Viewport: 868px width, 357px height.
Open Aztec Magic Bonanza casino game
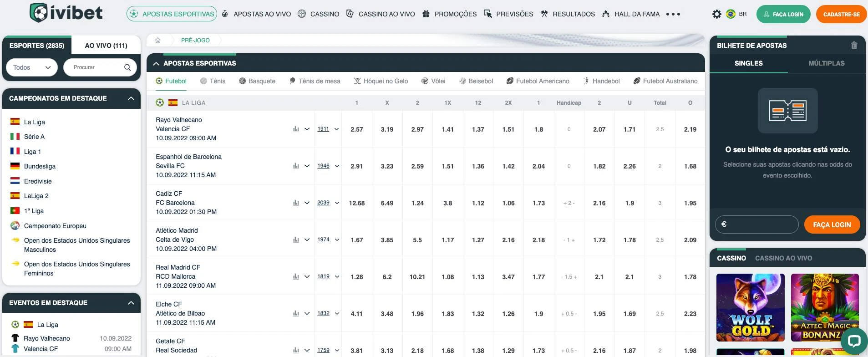point(825,307)
